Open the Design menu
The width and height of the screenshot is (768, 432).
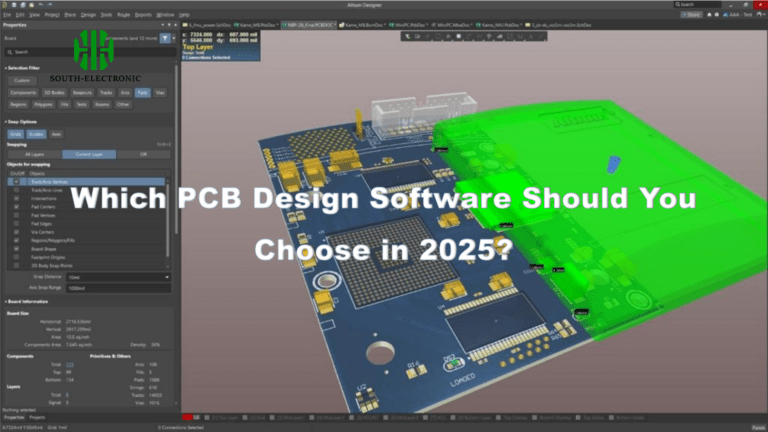pyautogui.click(x=88, y=15)
